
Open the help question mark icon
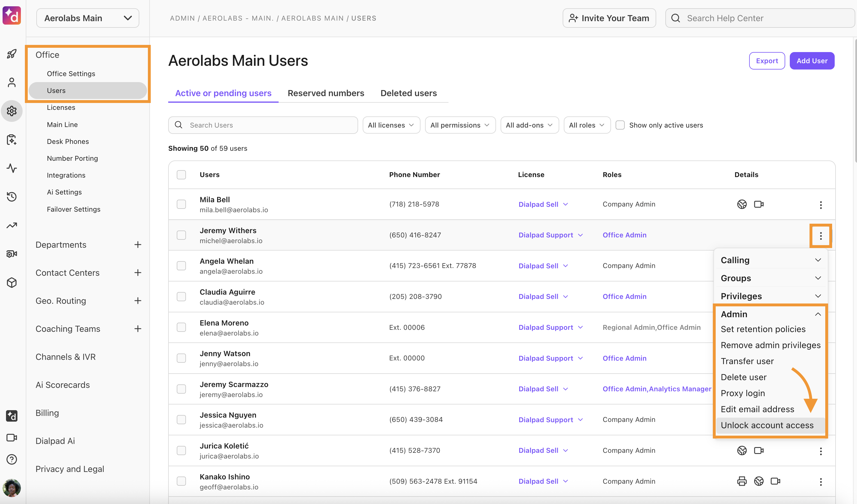coord(11,459)
